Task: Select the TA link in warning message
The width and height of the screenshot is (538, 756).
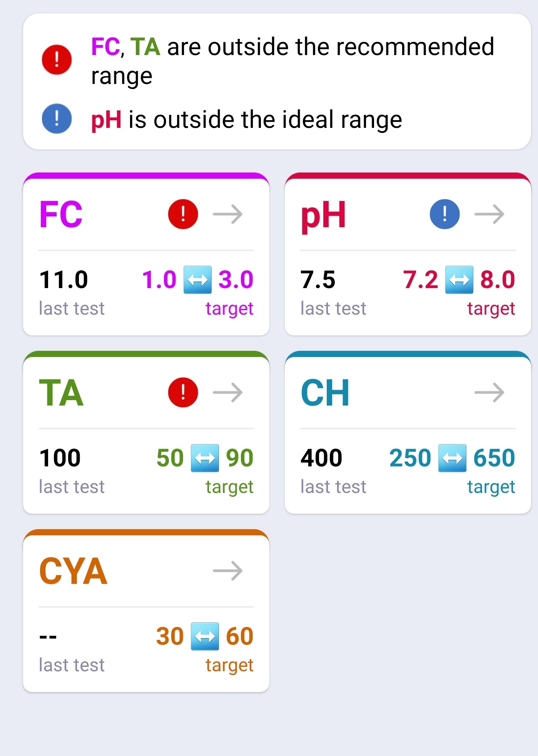Action: [145, 47]
